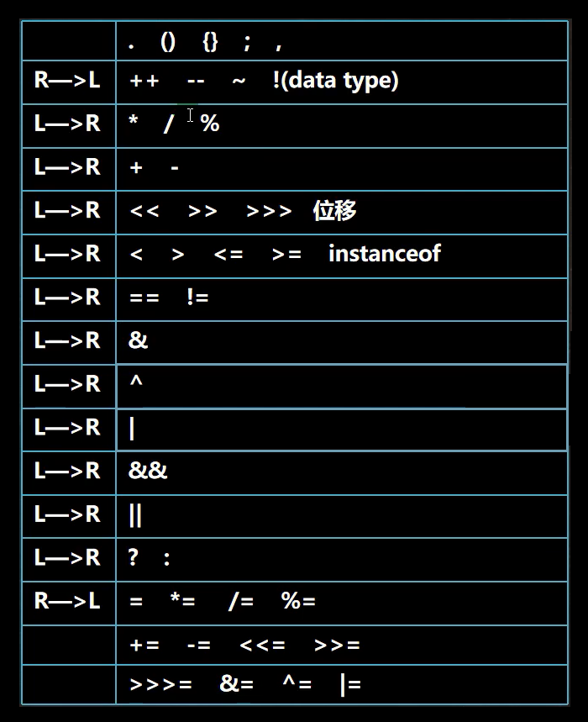Click the && operator cell
Viewport: 588px width, 722px height.
(x=149, y=471)
